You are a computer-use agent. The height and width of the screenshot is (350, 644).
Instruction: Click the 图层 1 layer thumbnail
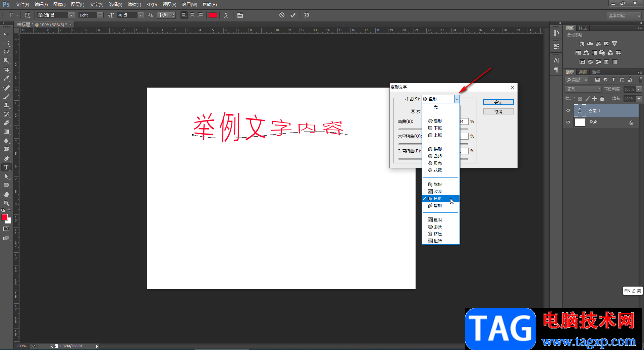point(580,111)
